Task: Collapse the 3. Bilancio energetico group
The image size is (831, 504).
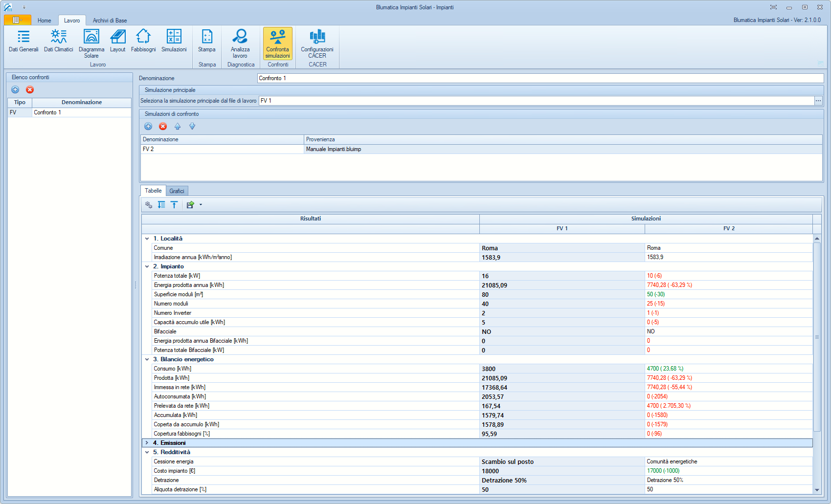Action: pyautogui.click(x=147, y=359)
